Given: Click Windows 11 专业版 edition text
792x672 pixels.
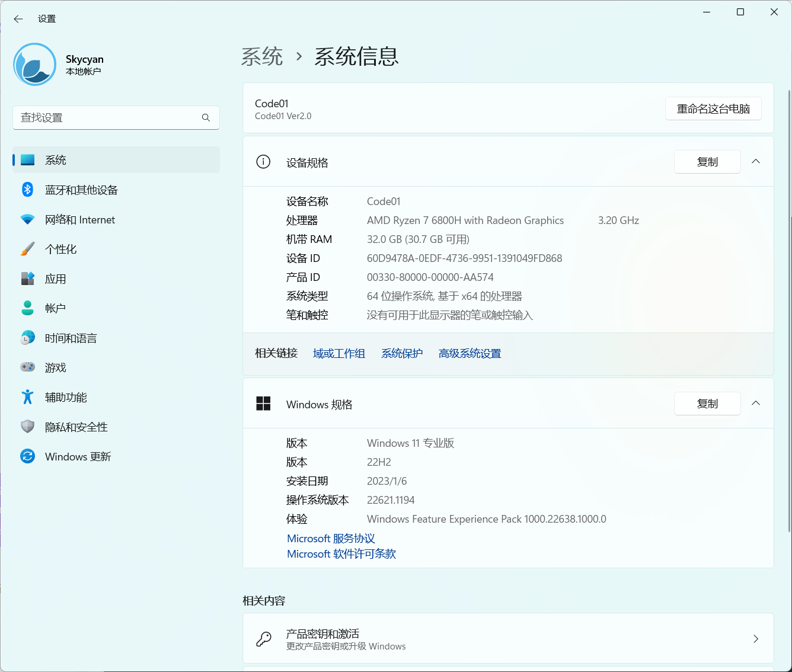Looking at the screenshot, I should pyautogui.click(x=411, y=443).
